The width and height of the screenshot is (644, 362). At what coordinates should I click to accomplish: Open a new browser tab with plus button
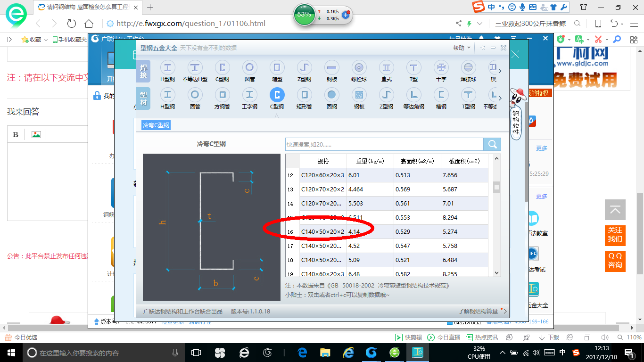tap(150, 7)
